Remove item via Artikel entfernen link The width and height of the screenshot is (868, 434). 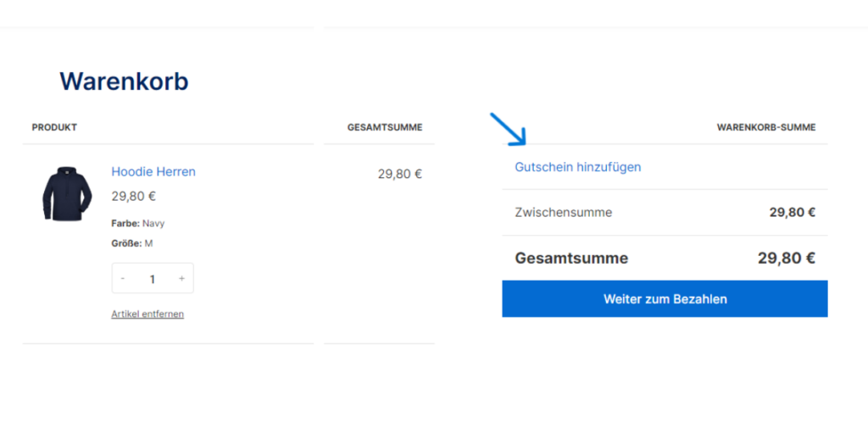coord(147,314)
